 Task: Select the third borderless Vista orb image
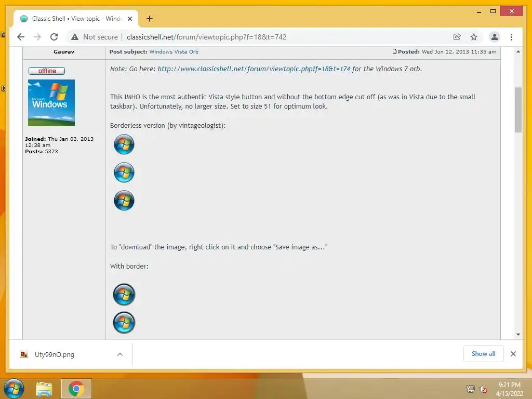tap(124, 201)
